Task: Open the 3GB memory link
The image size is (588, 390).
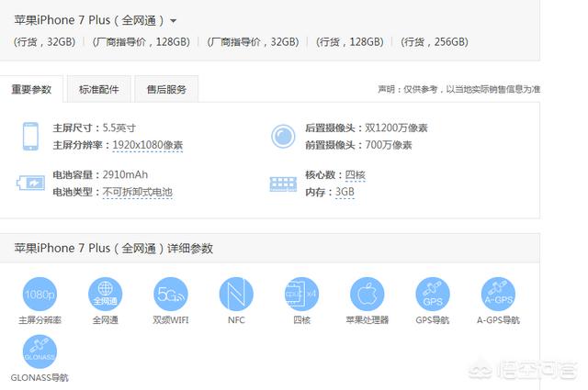Action: click(x=345, y=192)
